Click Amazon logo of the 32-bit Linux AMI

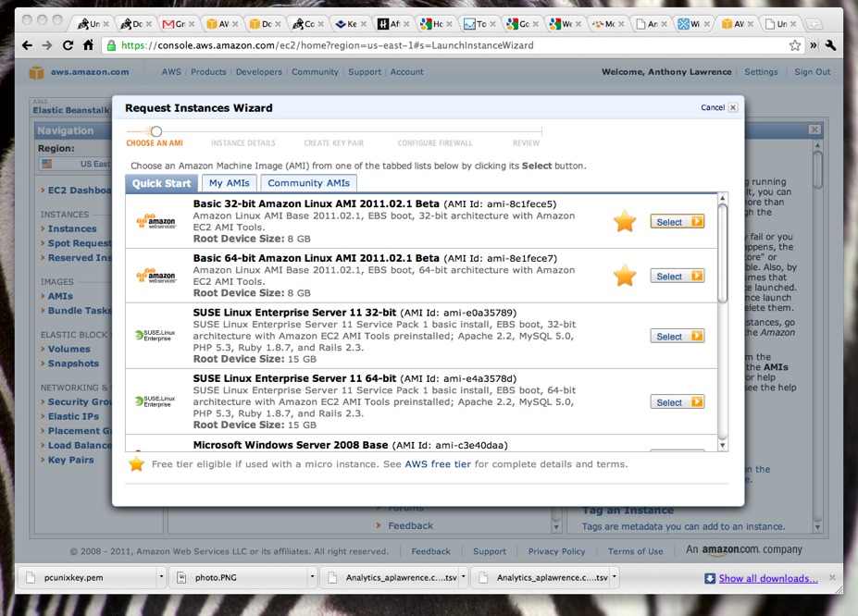[156, 221]
